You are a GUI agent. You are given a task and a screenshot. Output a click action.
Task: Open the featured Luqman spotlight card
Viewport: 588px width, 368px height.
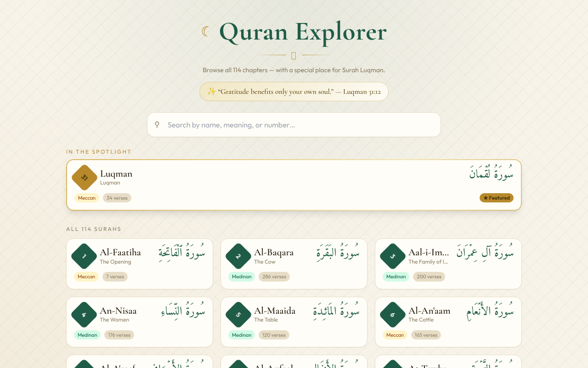click(x=294, y=185)
